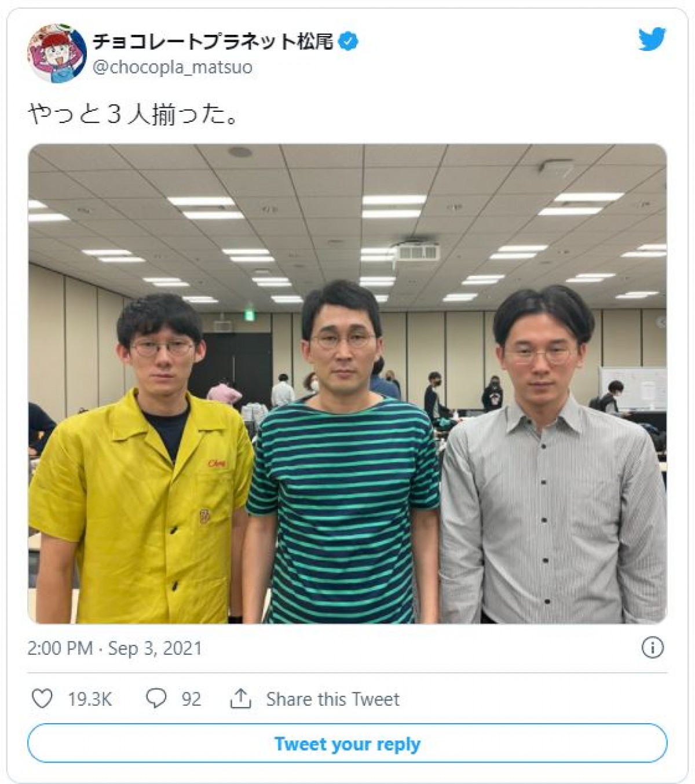Click the share upload arrow icon
The height and width of the screenshot is (784, 695).
[240, 699]
